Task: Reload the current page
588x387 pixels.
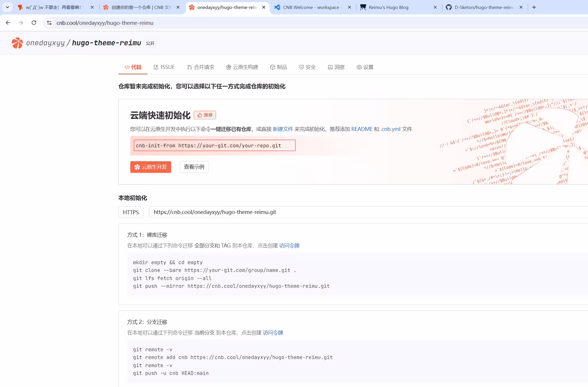Action: coord(34,23)
